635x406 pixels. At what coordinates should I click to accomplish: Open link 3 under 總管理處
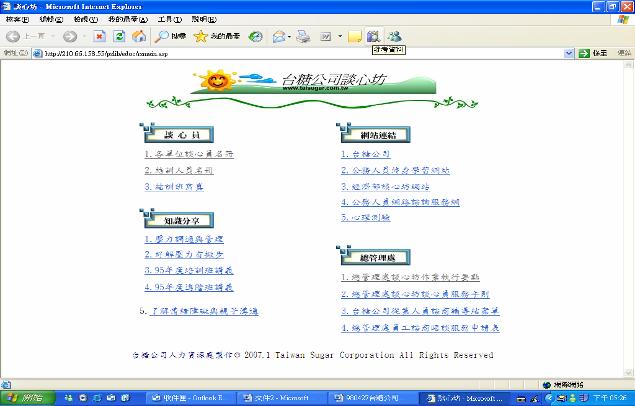point(420,311)
